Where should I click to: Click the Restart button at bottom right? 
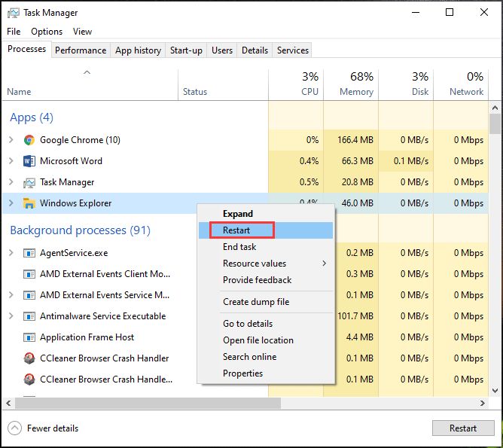(463, 428)
